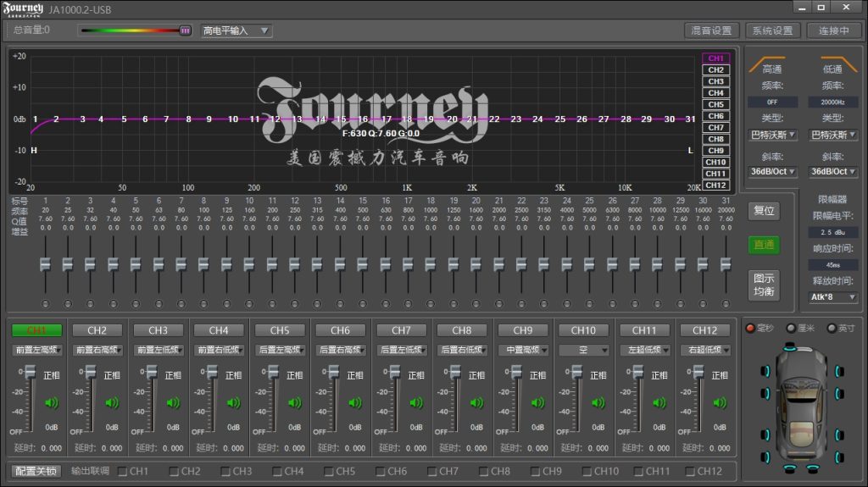Click the CH4 channel level fader
868x487 pixels.
212,373
